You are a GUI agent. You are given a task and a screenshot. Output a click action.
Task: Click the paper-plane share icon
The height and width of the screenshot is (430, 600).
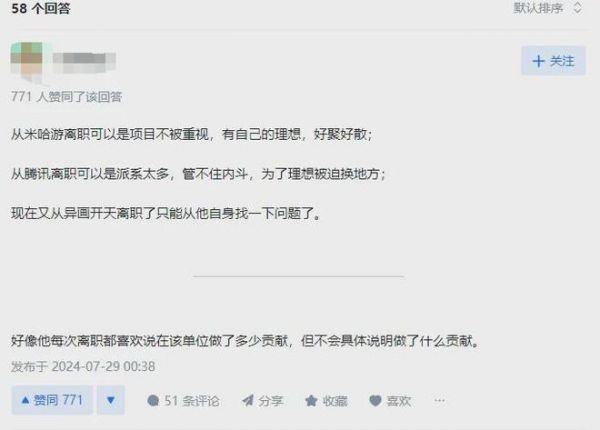(248, 401)
